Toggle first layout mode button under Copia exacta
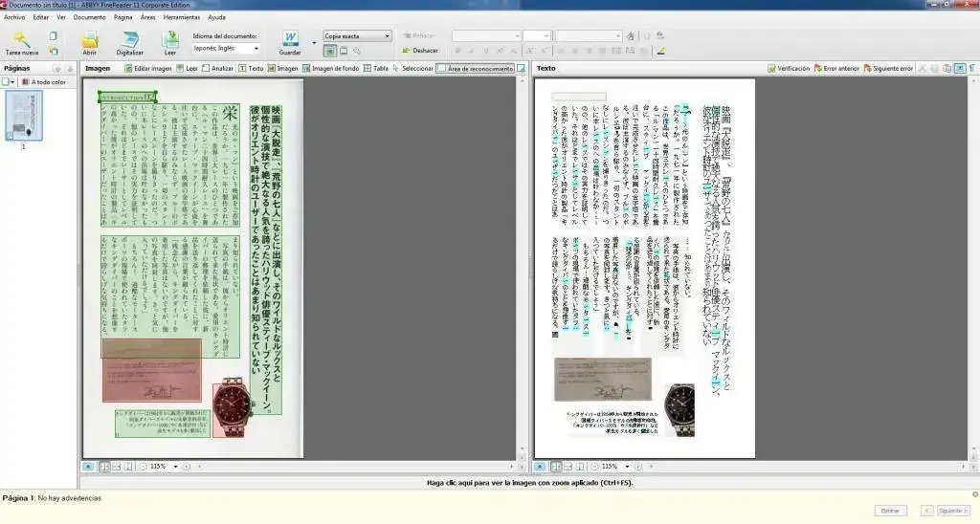Viewport: 980px width, 524px height. (x=330, y=51)
